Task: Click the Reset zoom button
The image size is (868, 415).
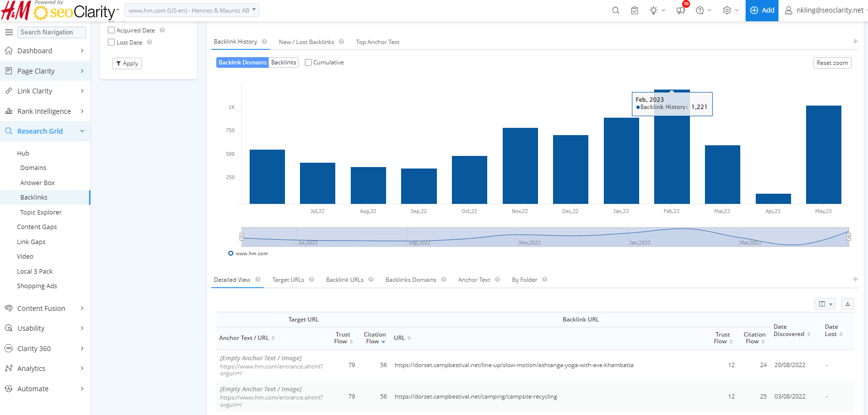Action: (x=832, y=63)
